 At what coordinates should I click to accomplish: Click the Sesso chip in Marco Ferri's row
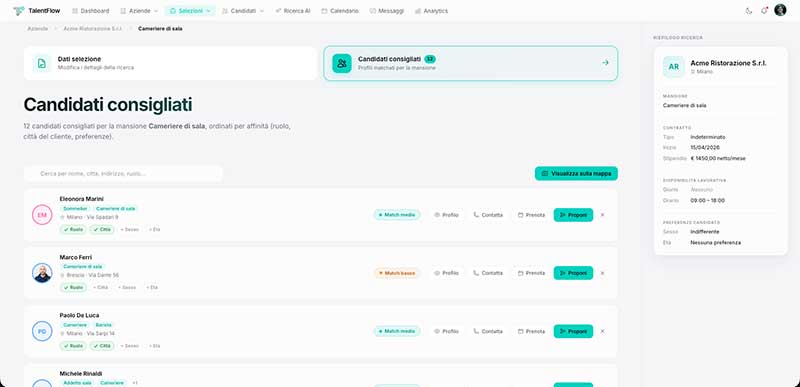(x=127, y=288)
